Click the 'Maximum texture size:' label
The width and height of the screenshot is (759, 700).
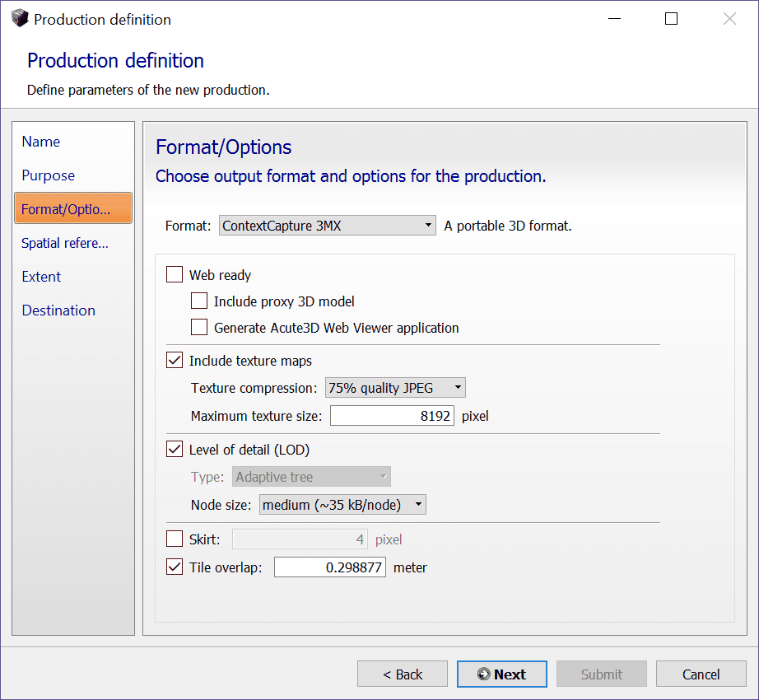[257, 417]
